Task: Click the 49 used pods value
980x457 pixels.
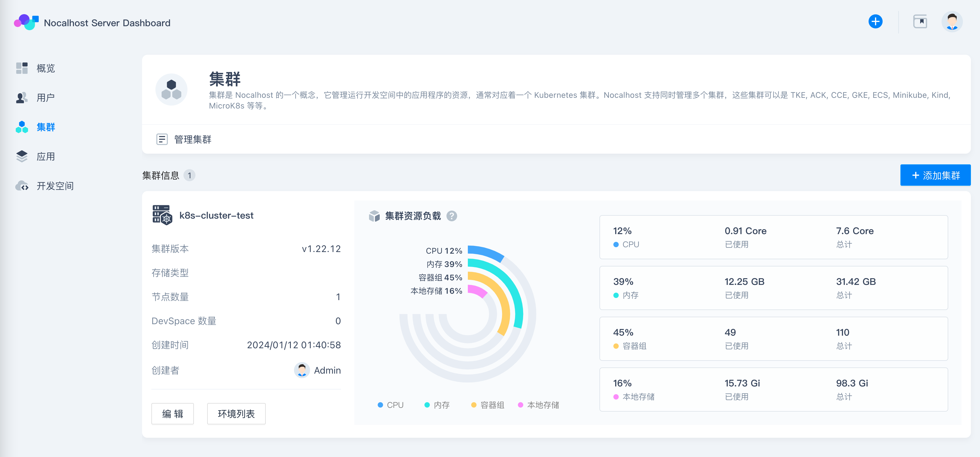Action: click(730, 332)
